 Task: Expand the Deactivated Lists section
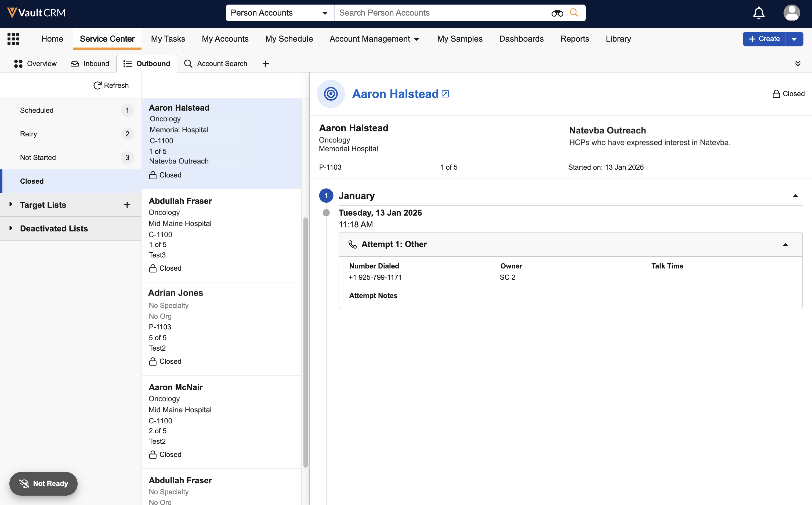[11, 228]
